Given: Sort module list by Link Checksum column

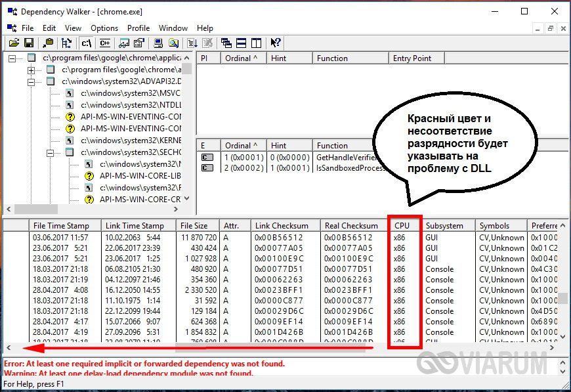Looking at the screenshot, I should click(285, 225).
